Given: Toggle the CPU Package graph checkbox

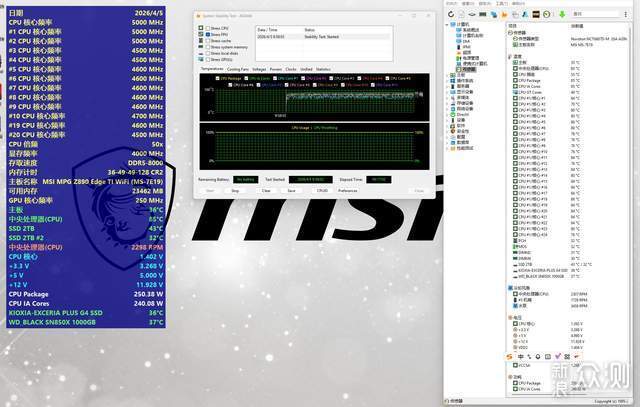Looking at the screenshot, I should [218, 78].
